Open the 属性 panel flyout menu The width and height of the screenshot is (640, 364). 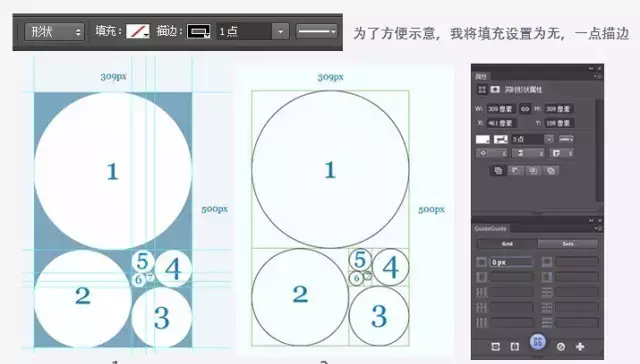point(597,76)
